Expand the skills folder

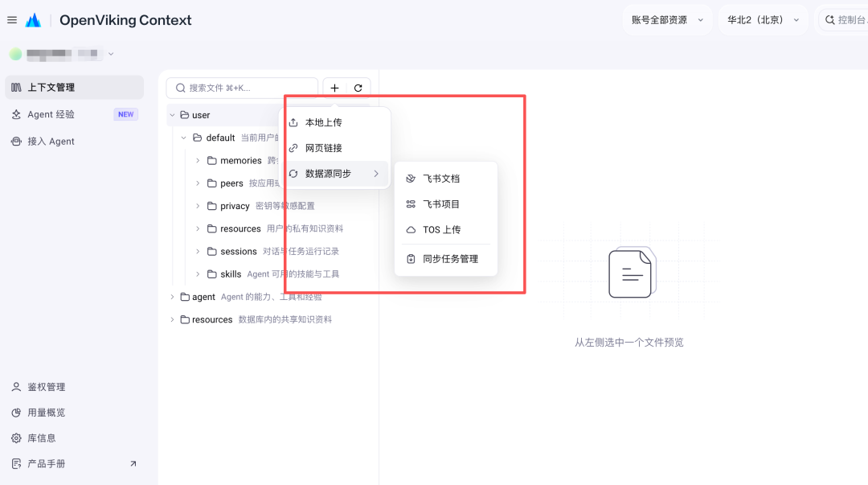click(198, 273)
